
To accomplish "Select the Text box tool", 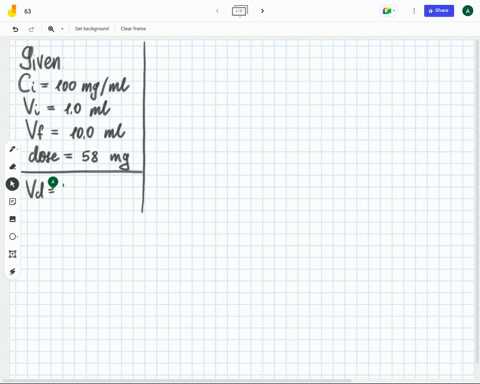I will tap(12, 254).
